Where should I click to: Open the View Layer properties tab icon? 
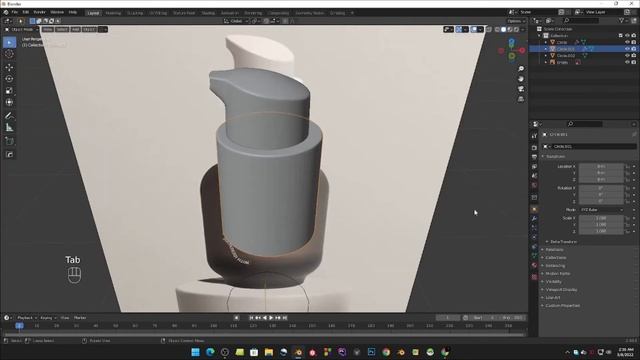(x=534, y=167)
